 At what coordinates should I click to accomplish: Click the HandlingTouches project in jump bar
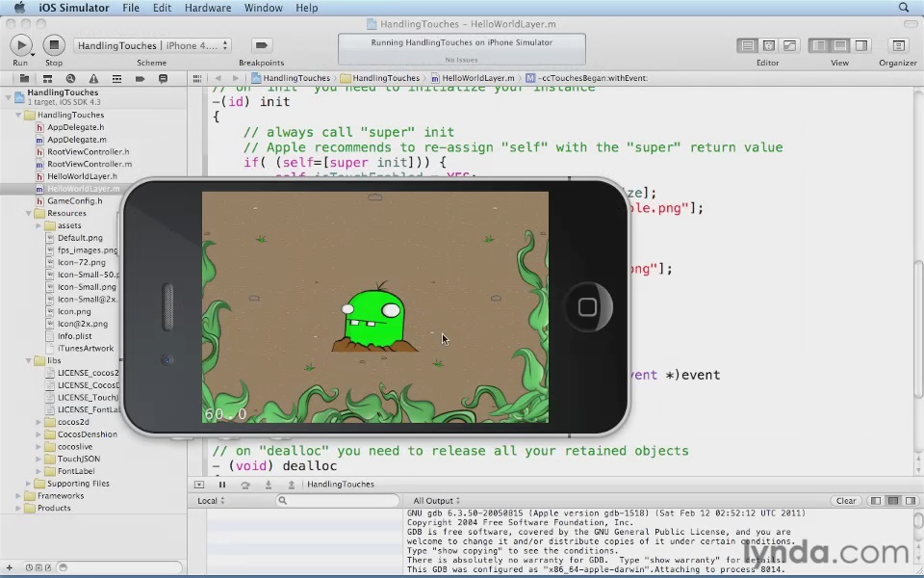[290, 78]
